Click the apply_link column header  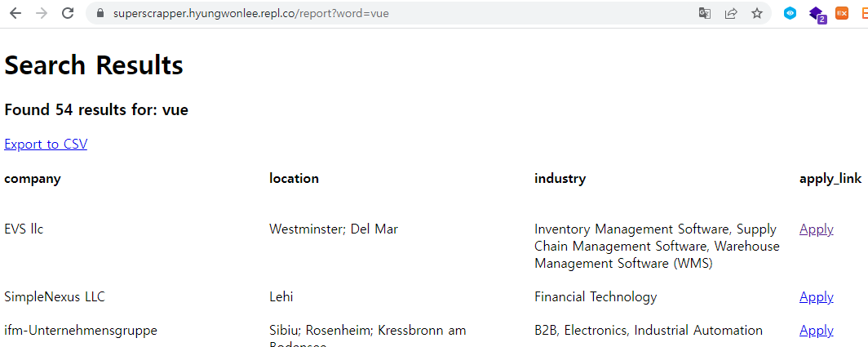830,179
